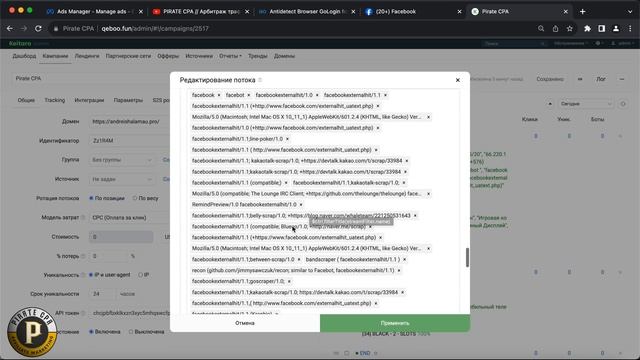Remove the 'facebook' tag via its x
Image resolution: width=640 pixels, height=360 pixels.
(219, 95)
